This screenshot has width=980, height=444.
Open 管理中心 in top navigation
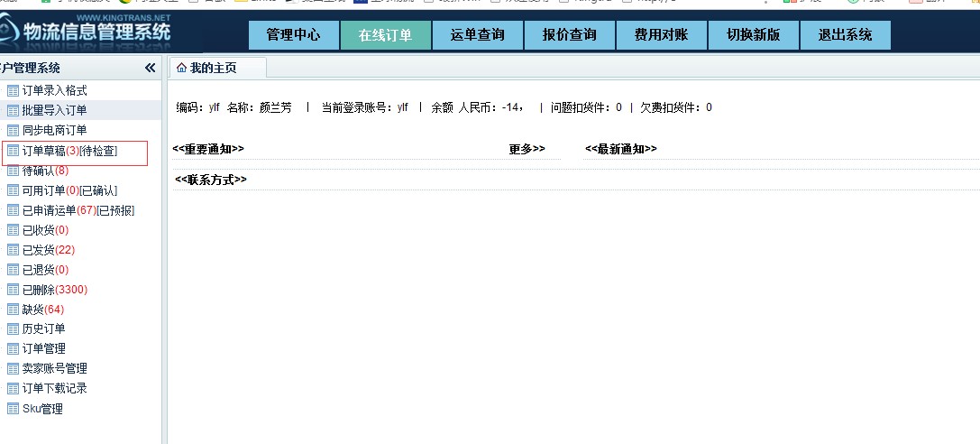293,35
